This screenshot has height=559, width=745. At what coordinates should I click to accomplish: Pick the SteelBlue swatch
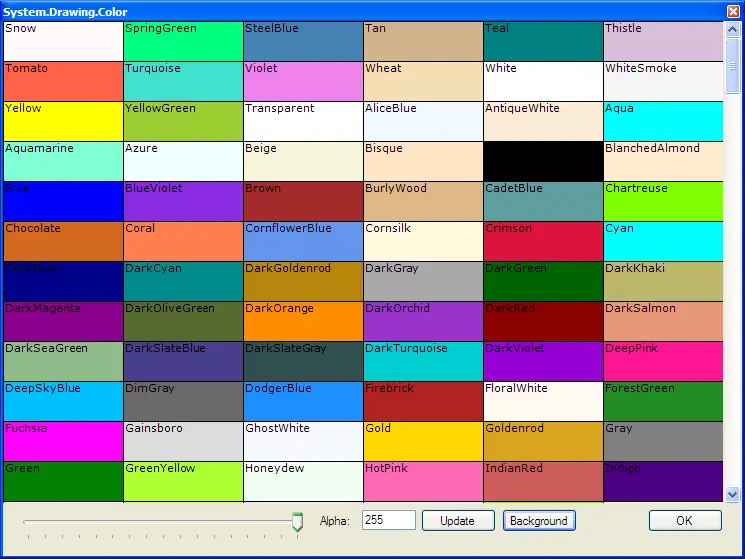[303, 41]
